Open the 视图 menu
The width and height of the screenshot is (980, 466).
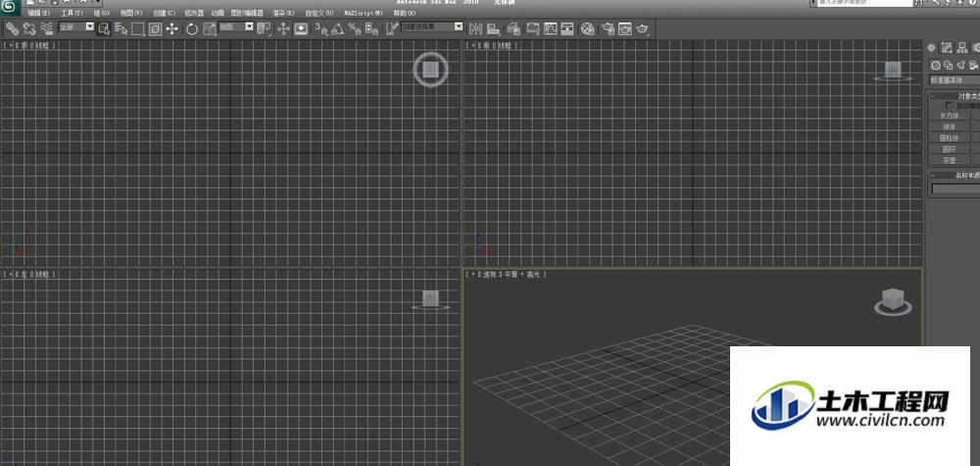[x=131, y=13]
